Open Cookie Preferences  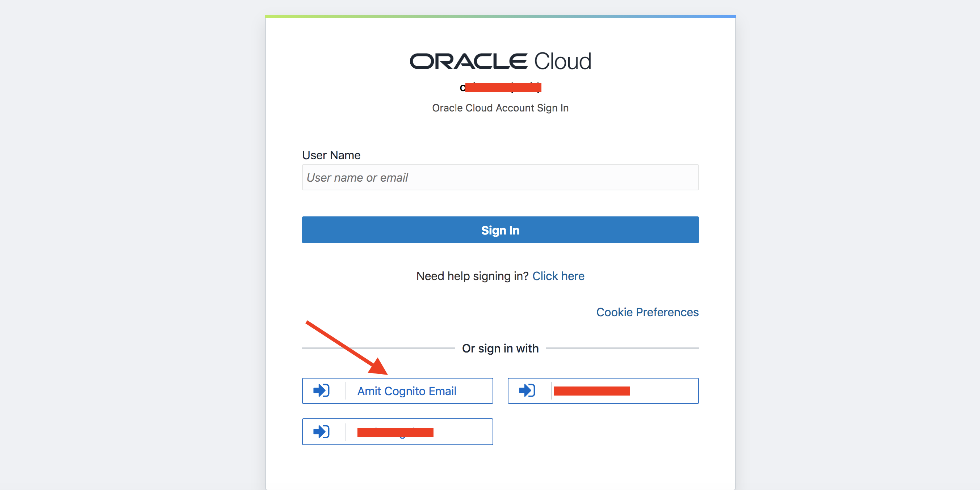click(x=647, y=312)
